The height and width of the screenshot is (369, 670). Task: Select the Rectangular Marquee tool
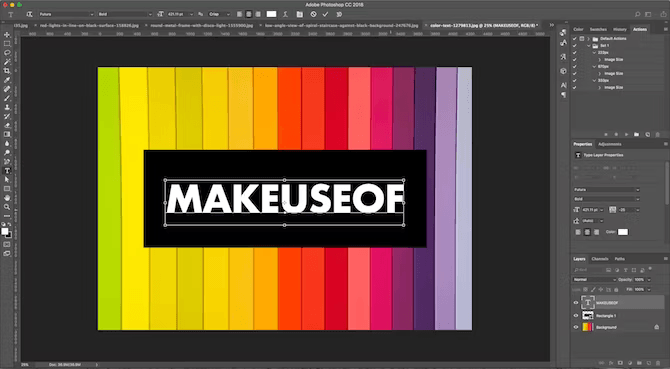click(x=7, y=44)
